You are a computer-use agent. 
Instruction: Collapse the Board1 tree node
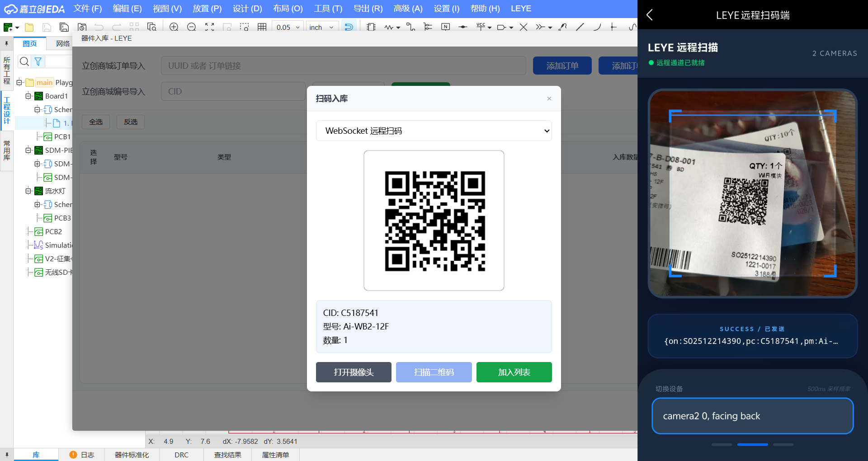click(x=28, y=96)
